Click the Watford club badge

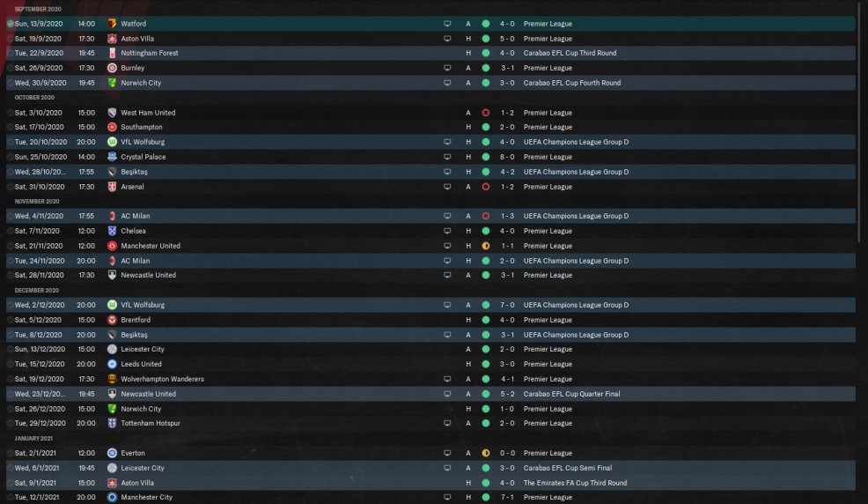(x=112, y=24)
